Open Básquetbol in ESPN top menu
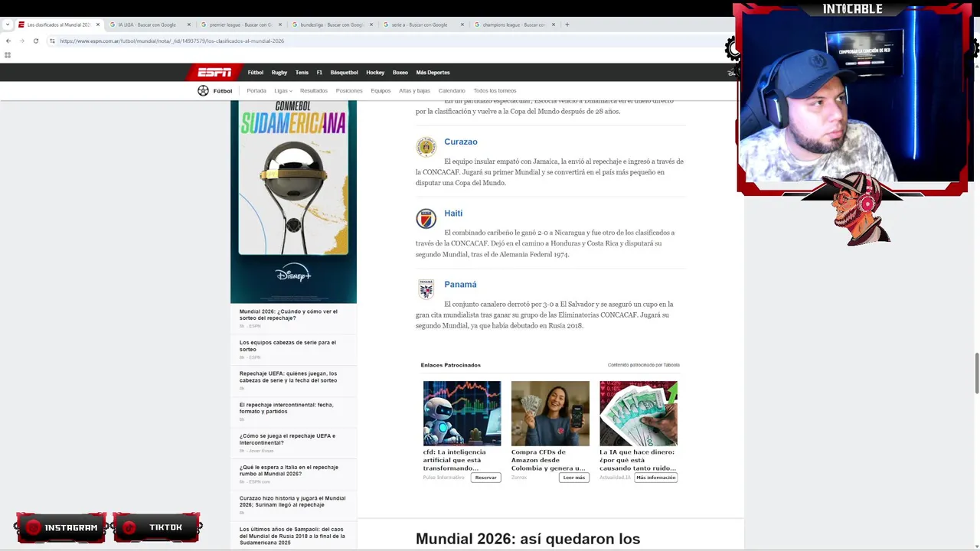 [344, 73]
